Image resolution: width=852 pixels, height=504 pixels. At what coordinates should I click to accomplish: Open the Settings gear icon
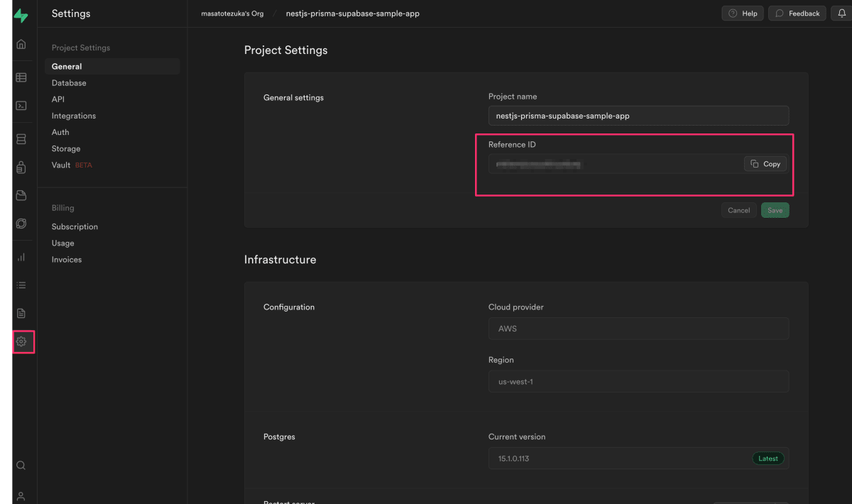click(x=21, y=341)
